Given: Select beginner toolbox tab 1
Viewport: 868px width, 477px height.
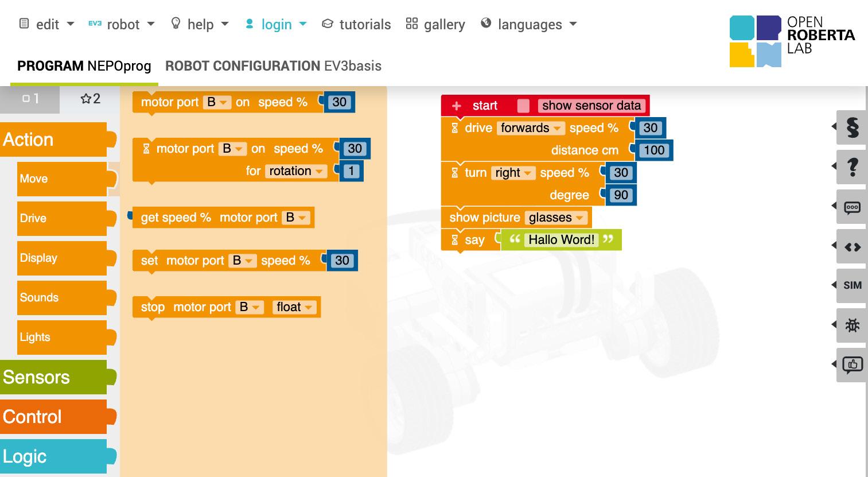Looking at the screenshot, I should (x=30, y=99).
